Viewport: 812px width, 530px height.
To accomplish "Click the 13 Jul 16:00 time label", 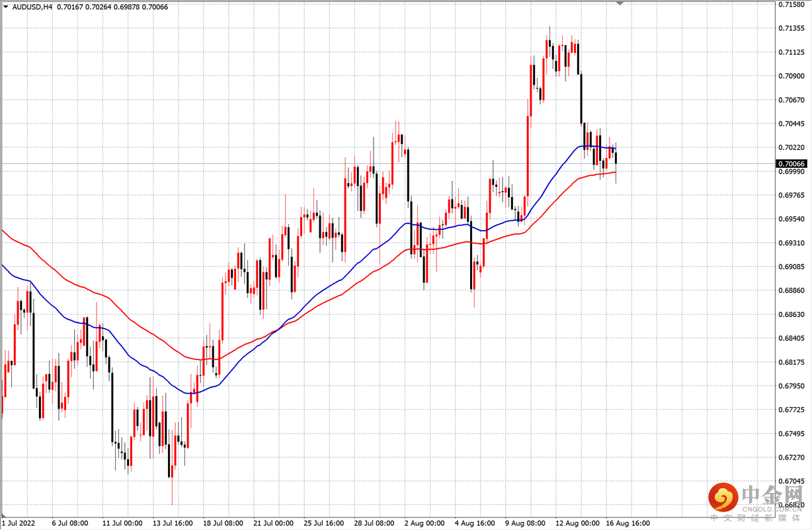I will coord(173,523).
